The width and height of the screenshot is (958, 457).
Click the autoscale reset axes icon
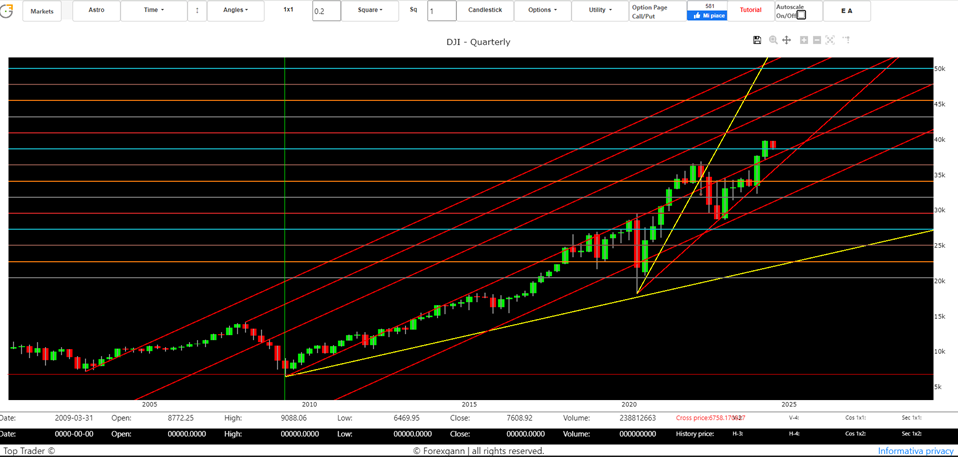(x=830, y=40)
